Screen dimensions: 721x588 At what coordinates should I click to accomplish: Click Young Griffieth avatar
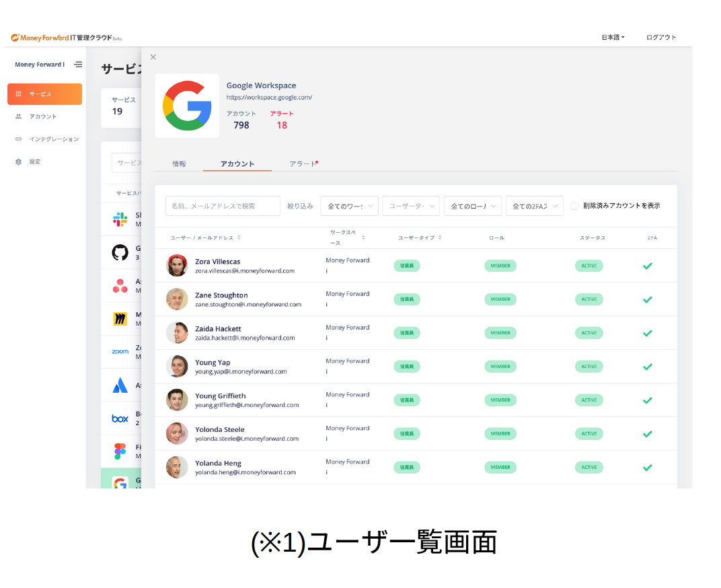pos(177,400)
